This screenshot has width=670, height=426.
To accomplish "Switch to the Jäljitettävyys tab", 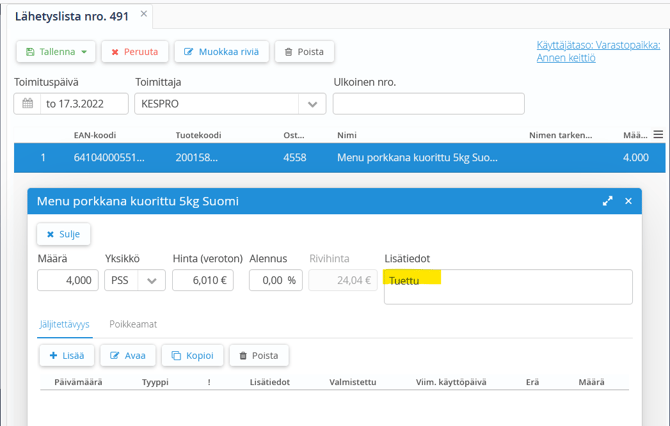I will pos(65,324).
